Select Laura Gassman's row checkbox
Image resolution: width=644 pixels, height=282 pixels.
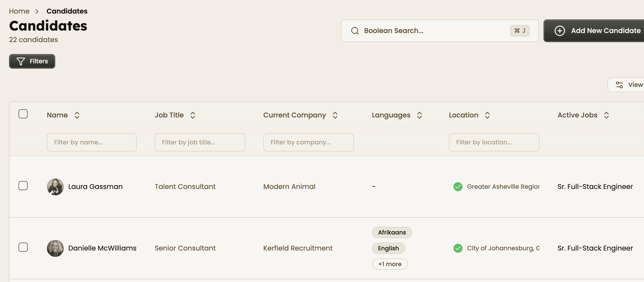click(23, 186)
